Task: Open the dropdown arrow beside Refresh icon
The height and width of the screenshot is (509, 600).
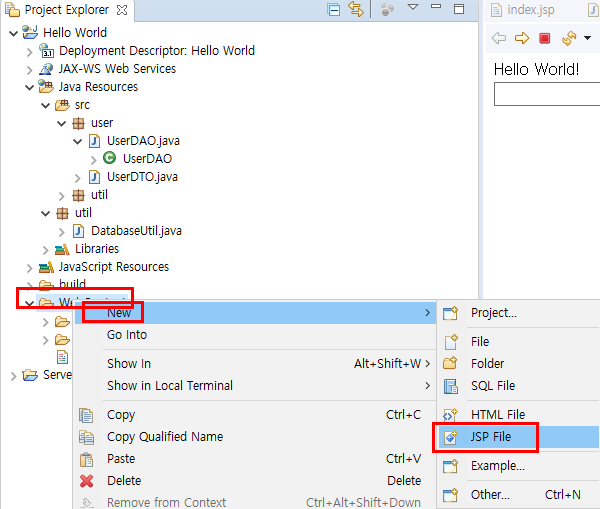Action: [x=587, y=38]
